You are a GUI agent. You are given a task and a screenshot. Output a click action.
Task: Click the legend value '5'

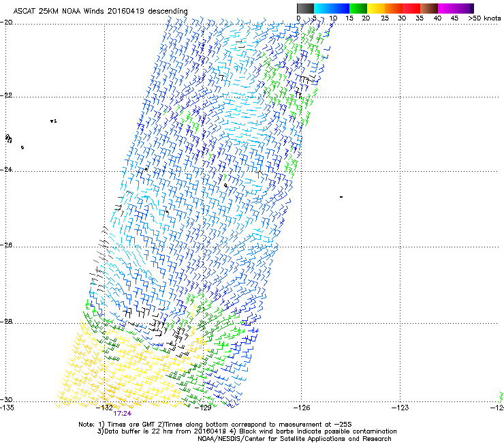pyautogui.click(x=315, y=18)
